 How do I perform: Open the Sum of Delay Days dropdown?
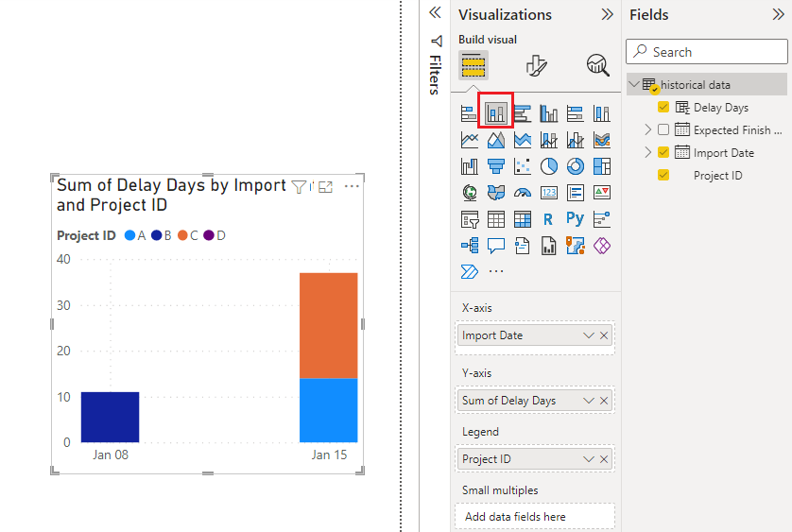(588, 401)
